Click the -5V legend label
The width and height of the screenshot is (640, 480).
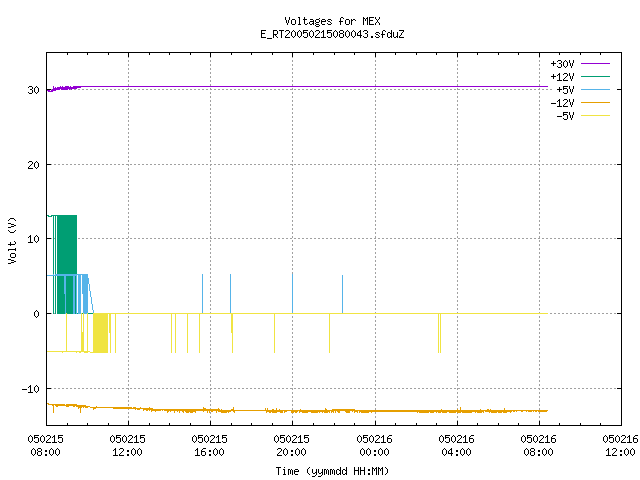click(x=565, y=116)
